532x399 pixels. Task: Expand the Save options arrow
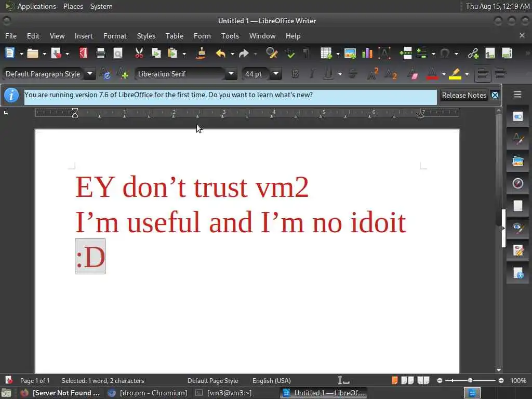[67, 54]
